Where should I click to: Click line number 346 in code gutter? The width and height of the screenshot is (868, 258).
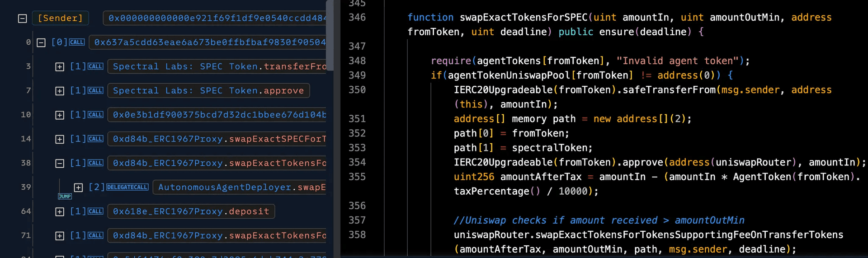(x=357, y=18)
